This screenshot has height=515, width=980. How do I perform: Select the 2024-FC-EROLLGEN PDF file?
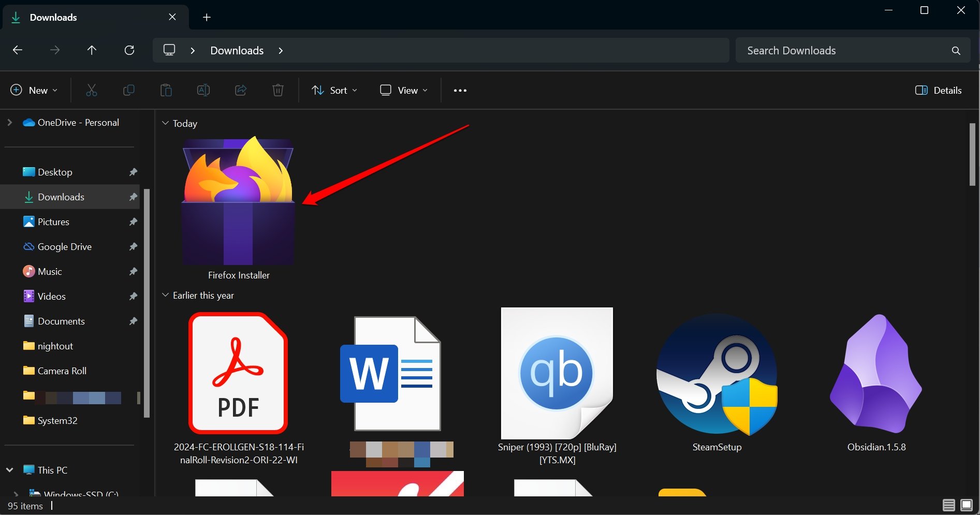tap(239, 388)
